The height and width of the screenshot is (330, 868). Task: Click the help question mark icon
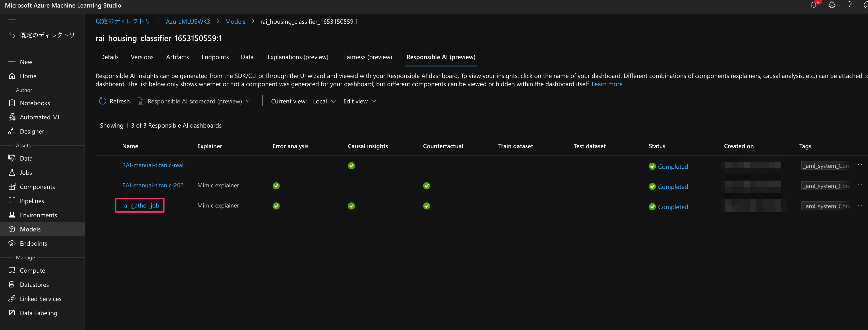[849, 5]
